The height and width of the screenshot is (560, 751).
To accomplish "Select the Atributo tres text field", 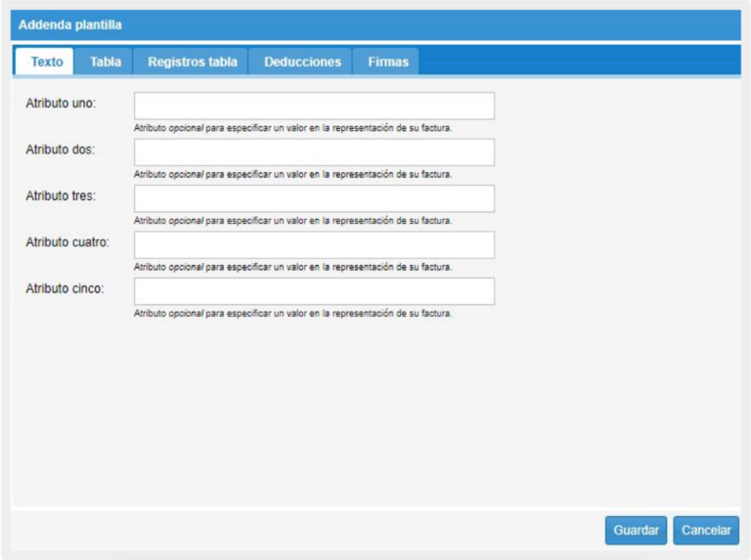I will [x=314, y=198].
